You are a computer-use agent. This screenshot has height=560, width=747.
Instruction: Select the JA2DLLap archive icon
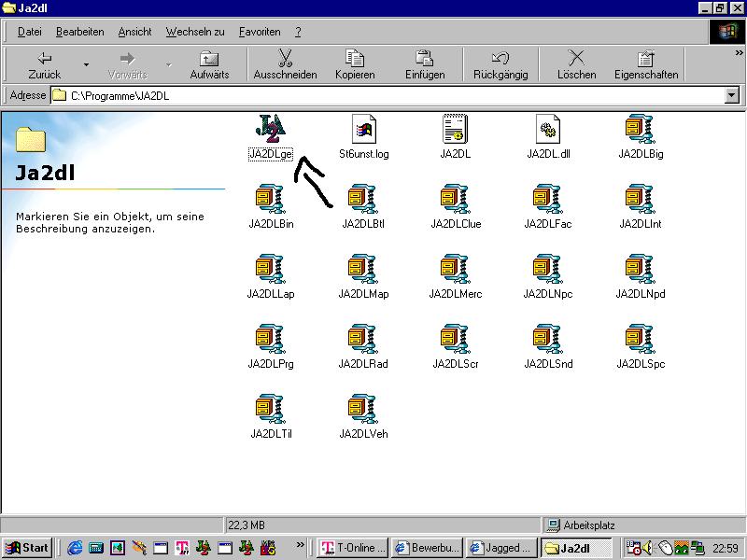tap(271, 269)
